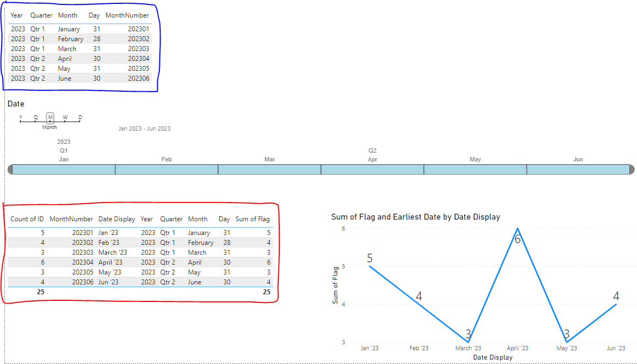Click March '23 cell in bottom table
637x364 pixels.
click(113, 253)
